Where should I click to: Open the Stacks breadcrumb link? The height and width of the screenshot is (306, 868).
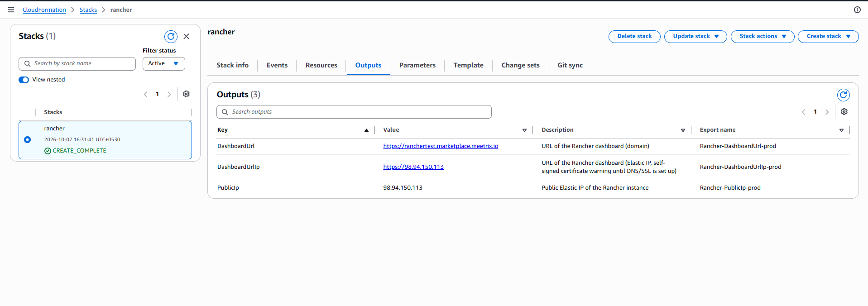[x=88, y=10]
